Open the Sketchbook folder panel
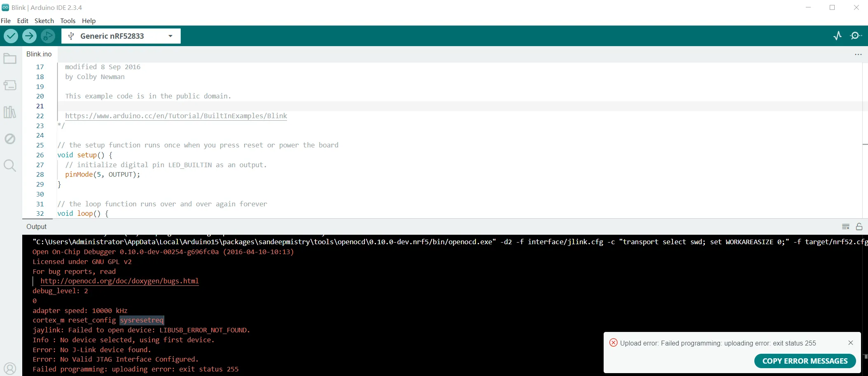Image resolution: width=868 pixels, height=376 pixels. point(10,59)
